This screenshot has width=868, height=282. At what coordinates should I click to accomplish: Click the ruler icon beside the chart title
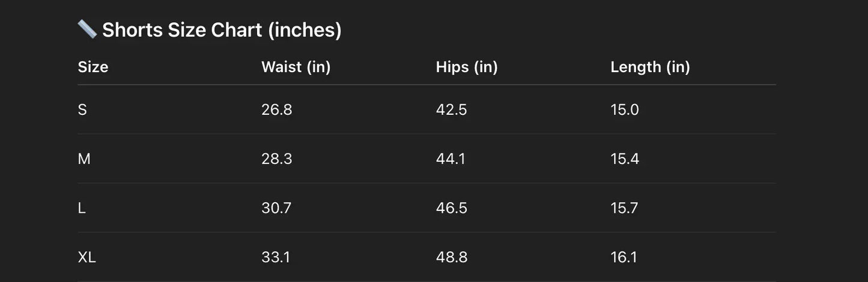pos(87,29)
